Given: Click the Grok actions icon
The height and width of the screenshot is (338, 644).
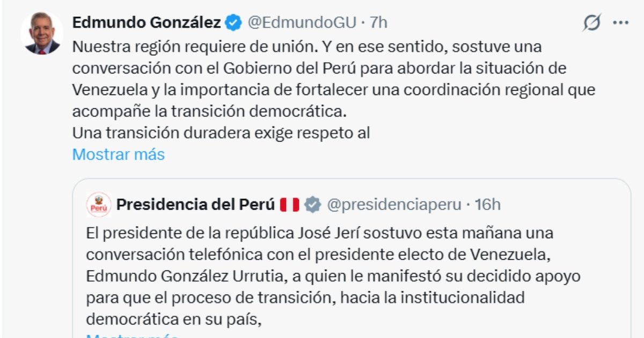Looking at the screenshot, I should click(591, 23).
